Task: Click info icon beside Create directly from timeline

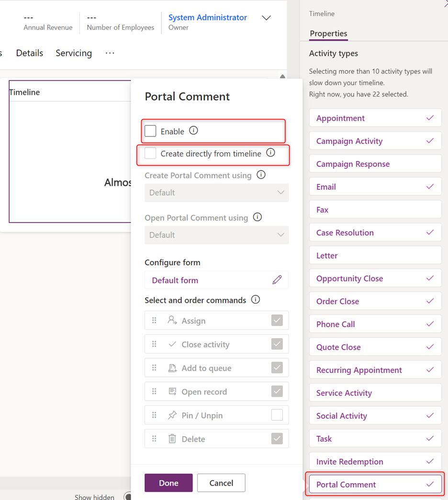Action: pyautogui.click(x=270, y=153)
